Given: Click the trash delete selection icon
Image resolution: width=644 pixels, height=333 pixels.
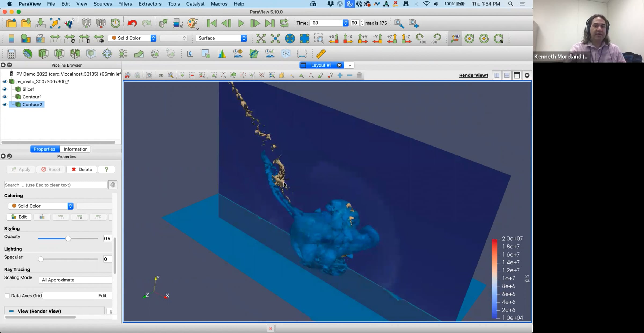Looking at the screenshot, I should pyautogui.click(x=359, y=75).
